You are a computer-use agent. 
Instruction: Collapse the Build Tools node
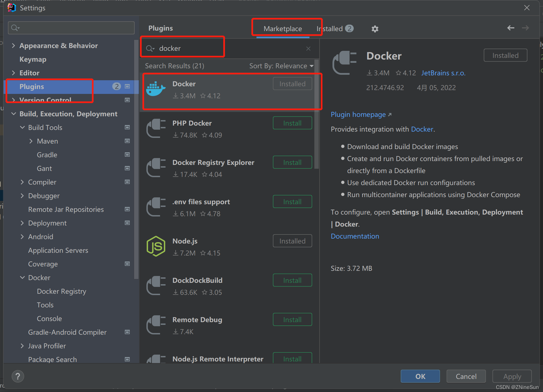click(22, 127)
